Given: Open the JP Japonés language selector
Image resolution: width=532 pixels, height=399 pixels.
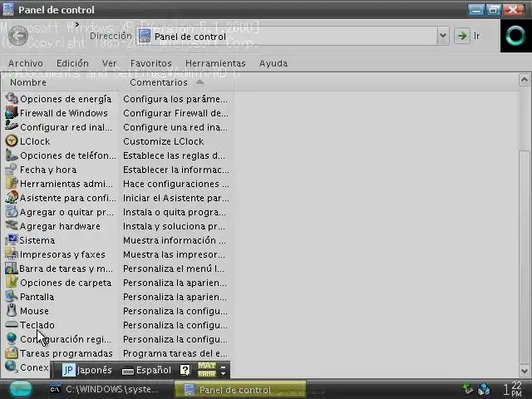Looking at the screenshot, I should 87,370.
